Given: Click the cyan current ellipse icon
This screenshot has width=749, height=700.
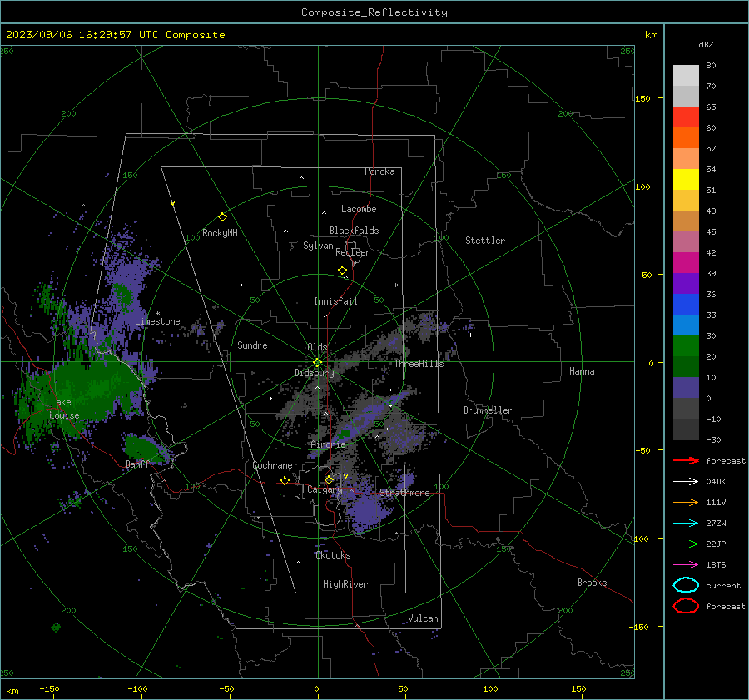Looking at the screenshot, I should pos(686,585).
